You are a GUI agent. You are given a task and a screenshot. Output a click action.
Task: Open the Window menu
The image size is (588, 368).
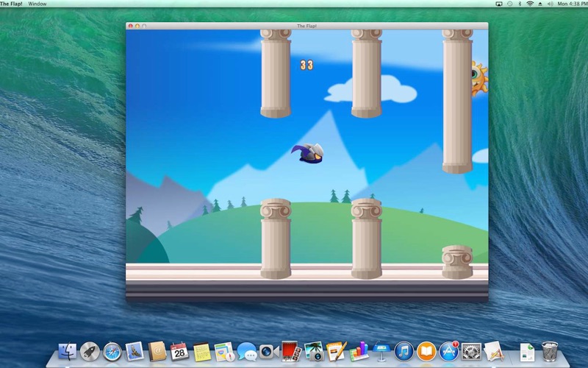tap(37, 4)
